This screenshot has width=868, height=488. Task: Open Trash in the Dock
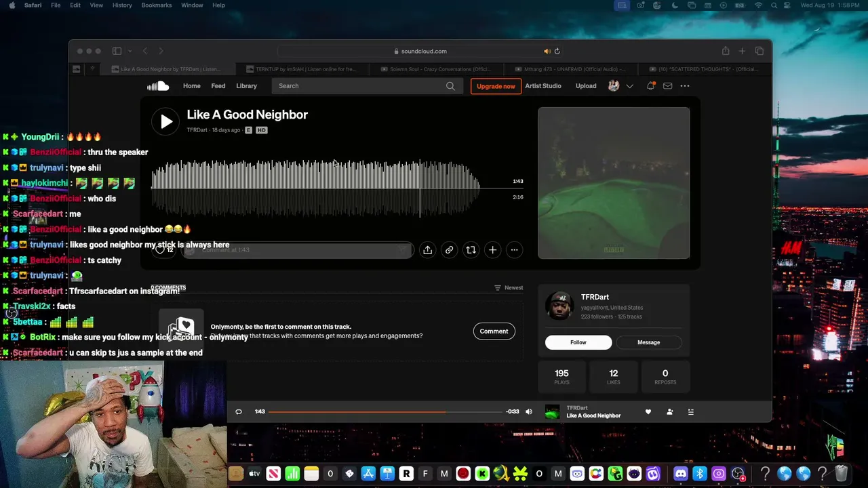pos(842,474)
